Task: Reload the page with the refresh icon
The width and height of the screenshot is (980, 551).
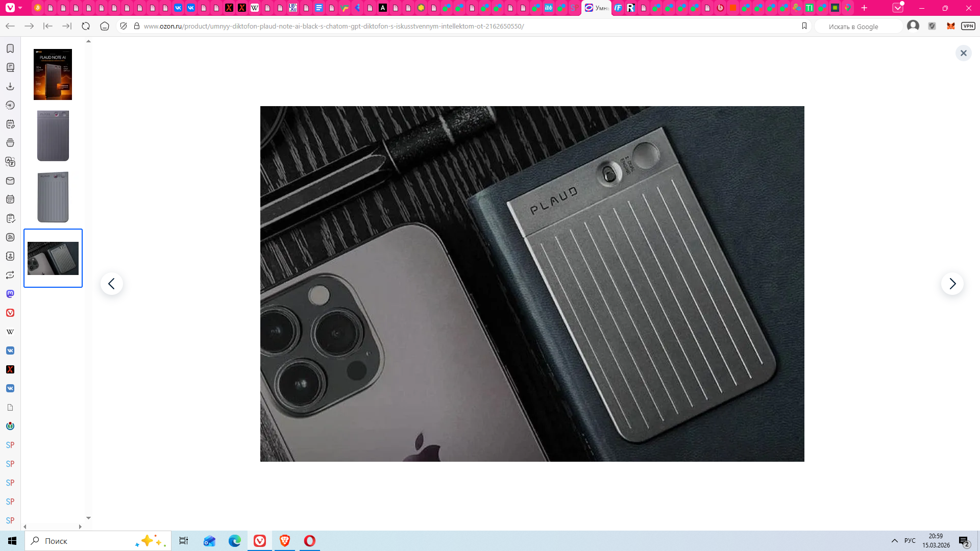Action: 86,26
